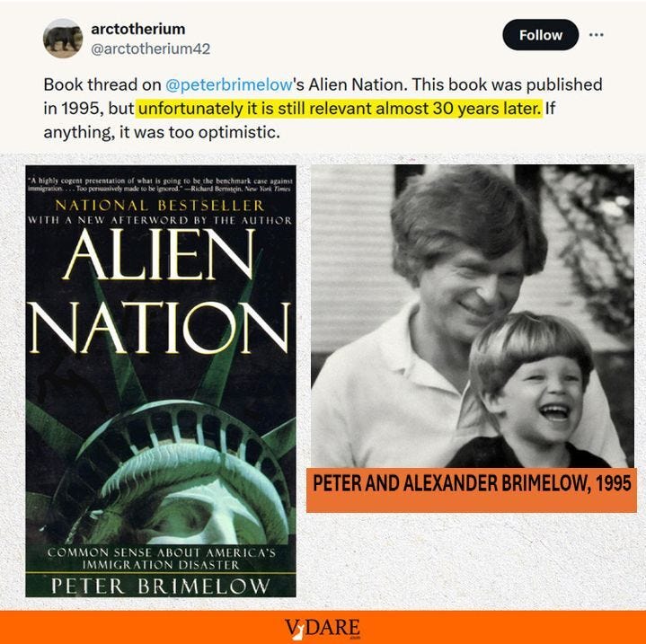The image size is (646, 644).
Task: Open the black-and-white father and son photo
Action: (x=473, y=316)
